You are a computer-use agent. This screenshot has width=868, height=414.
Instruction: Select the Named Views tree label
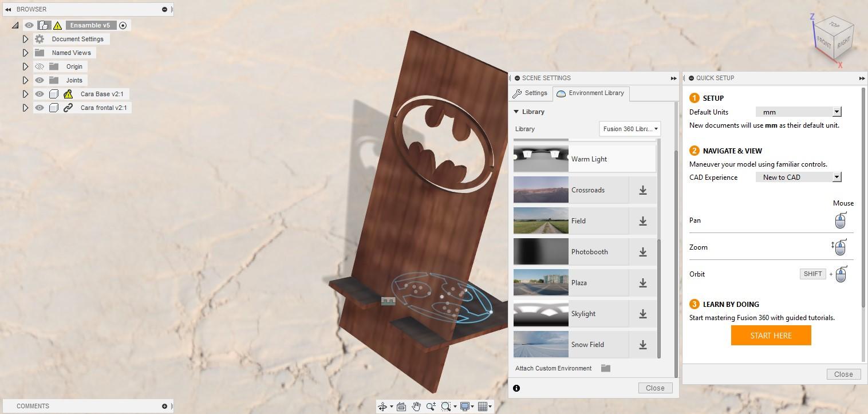click(72, 53)
